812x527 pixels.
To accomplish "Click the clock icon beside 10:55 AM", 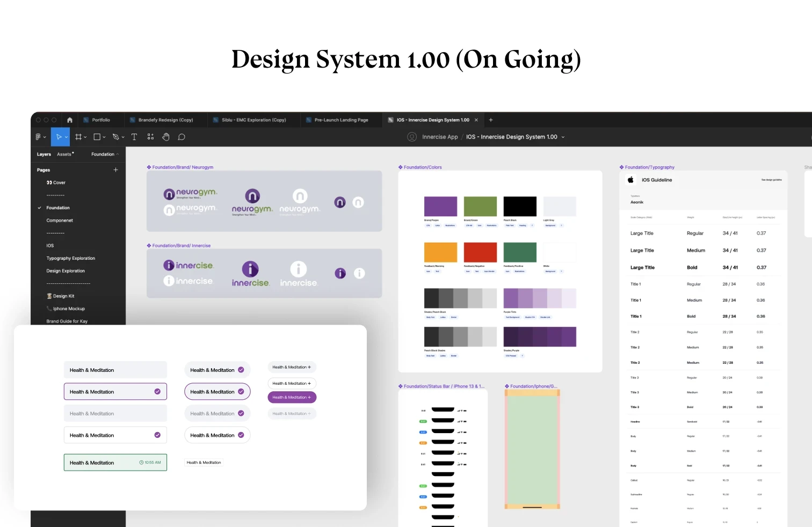I will [x=141, y=463].
